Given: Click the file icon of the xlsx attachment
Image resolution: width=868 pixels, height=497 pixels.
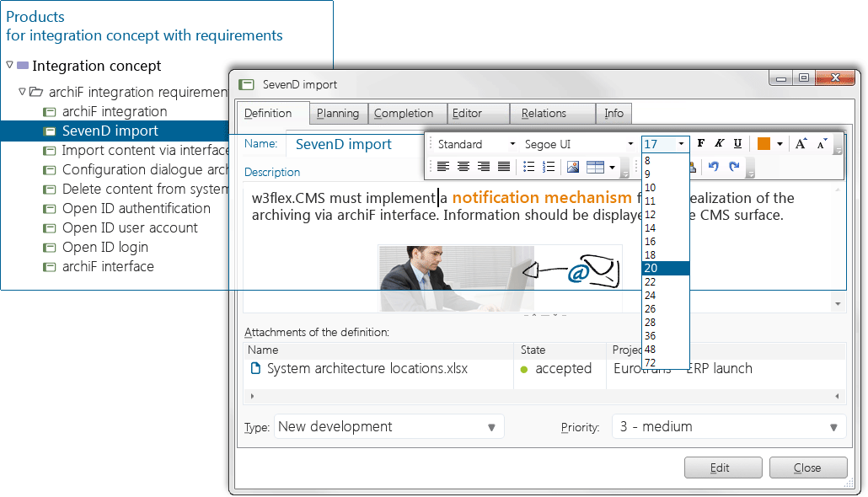Looking at the screenshot, I should point(255,368).
